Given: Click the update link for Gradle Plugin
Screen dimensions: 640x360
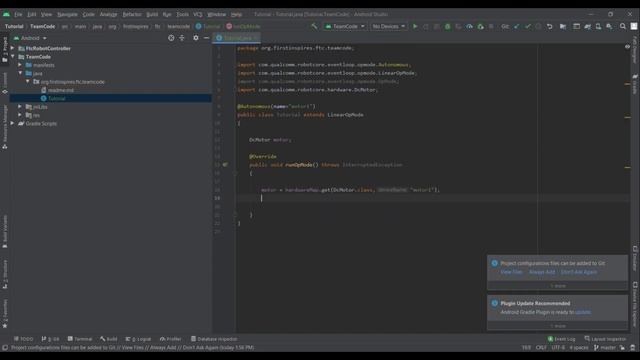Looking at the screenshot, I should (x=582, y=312).
